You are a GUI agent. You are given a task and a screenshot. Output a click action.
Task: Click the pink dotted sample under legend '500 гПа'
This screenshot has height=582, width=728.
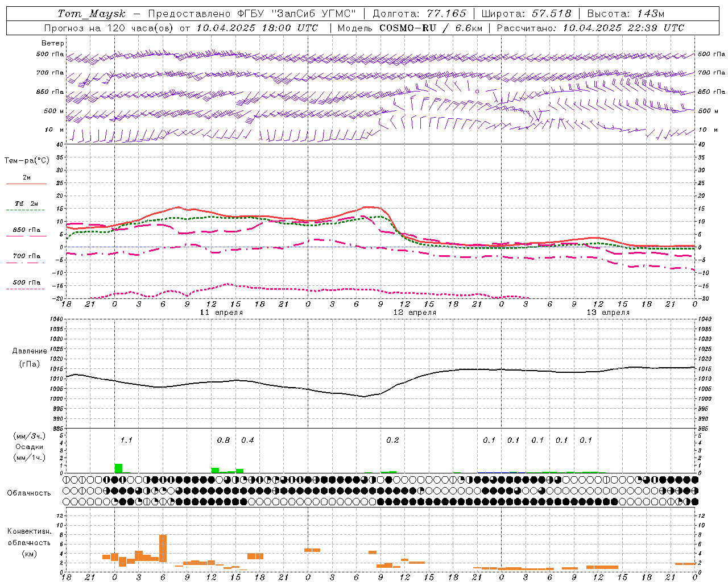click(25, 289)
